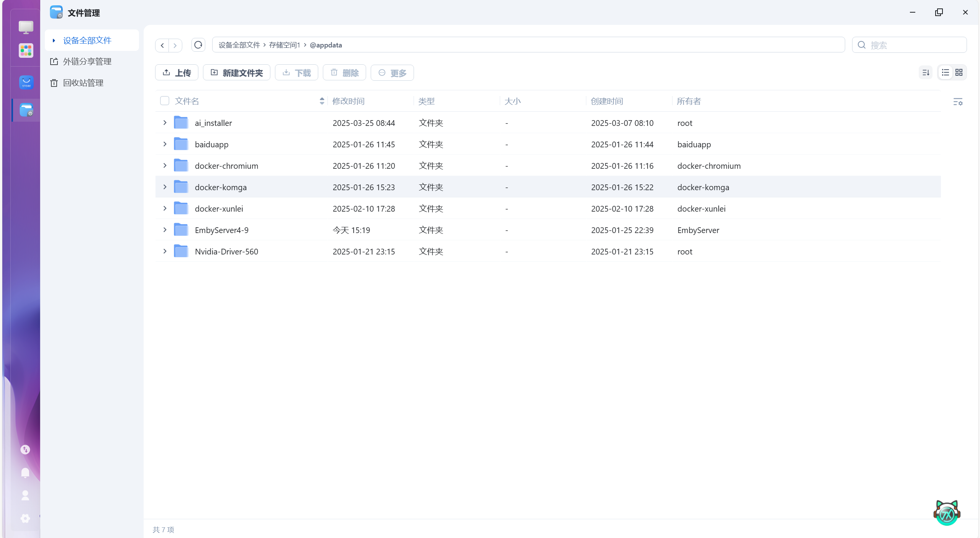Click the 新建文件夹 button
Screen dimensions: 980x538
click(x=236, y=73)
